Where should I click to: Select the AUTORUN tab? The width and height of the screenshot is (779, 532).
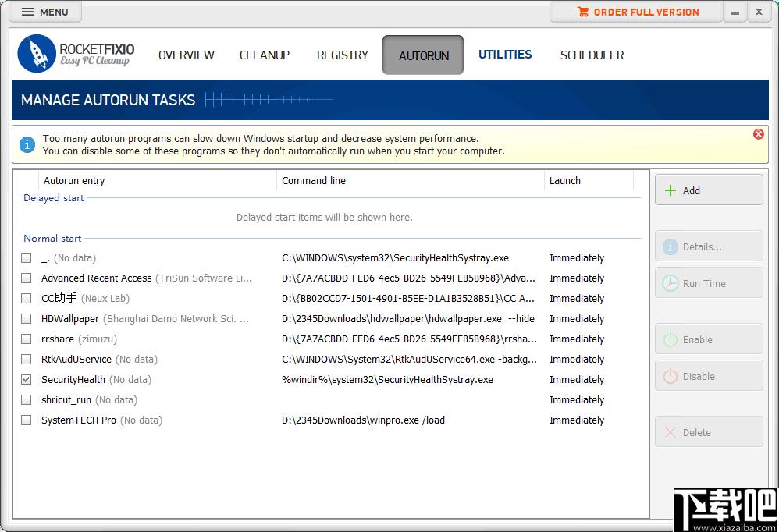[x=423, y=55]
